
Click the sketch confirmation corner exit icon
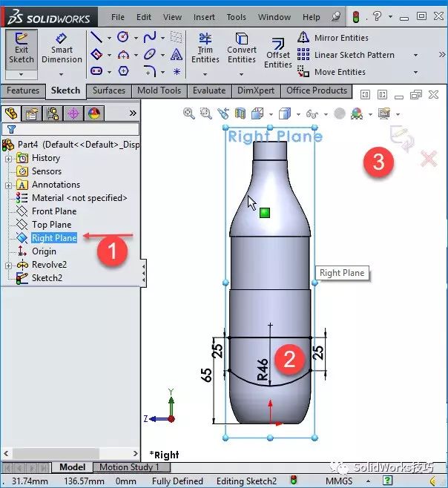click(x=402, y=137)
